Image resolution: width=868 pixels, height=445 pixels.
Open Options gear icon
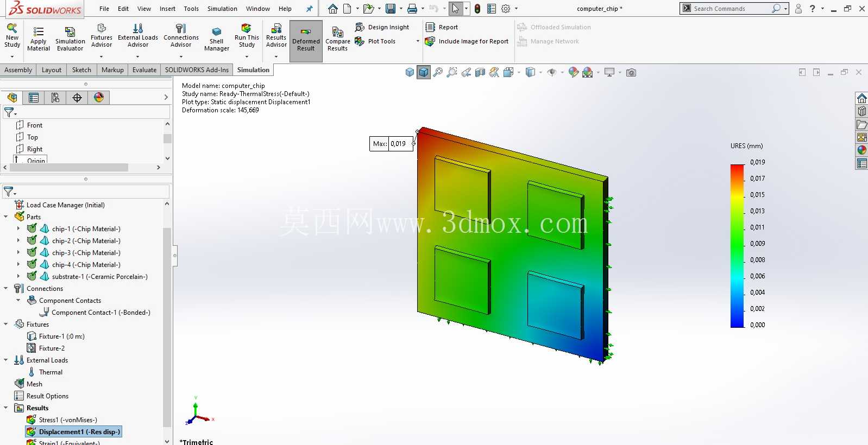[x=506, y=9]
